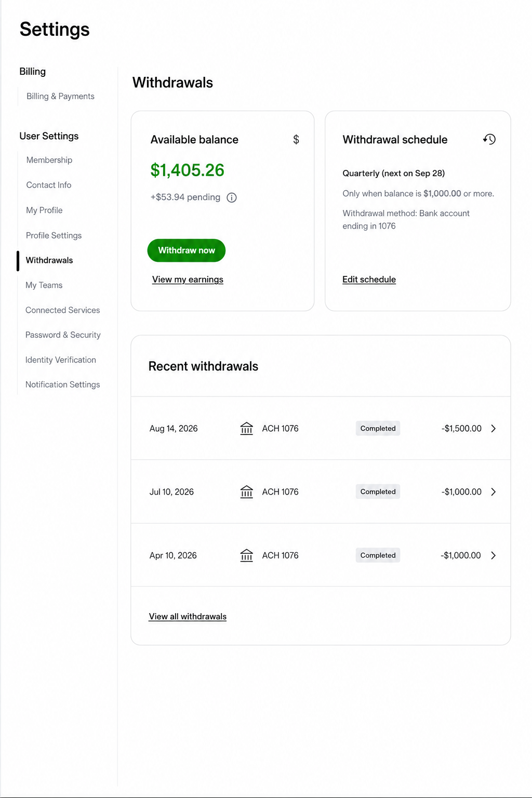Click the Apr 10, 2026 date
The height and width of the screenshot is (798, 532).
click(173, 555)
